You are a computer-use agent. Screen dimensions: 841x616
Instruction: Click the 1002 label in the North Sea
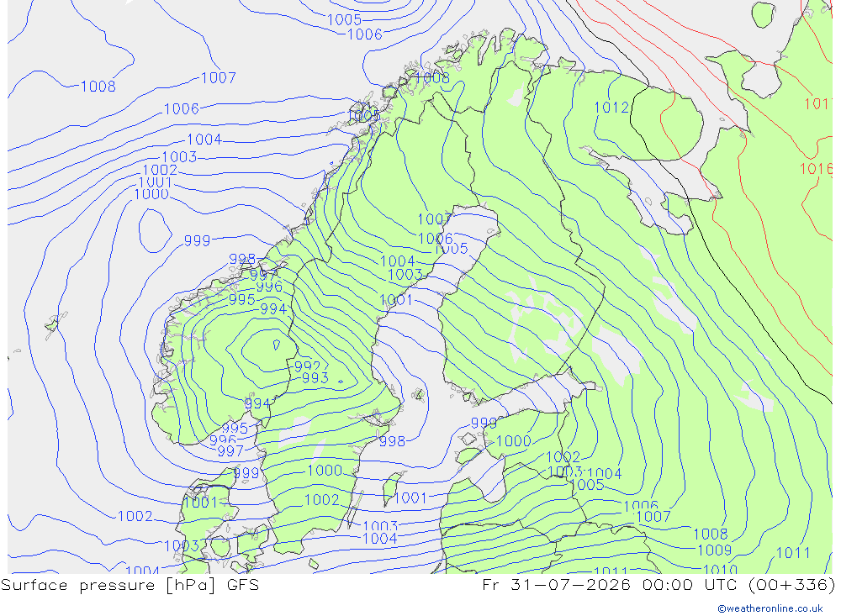tap(135, 516)
